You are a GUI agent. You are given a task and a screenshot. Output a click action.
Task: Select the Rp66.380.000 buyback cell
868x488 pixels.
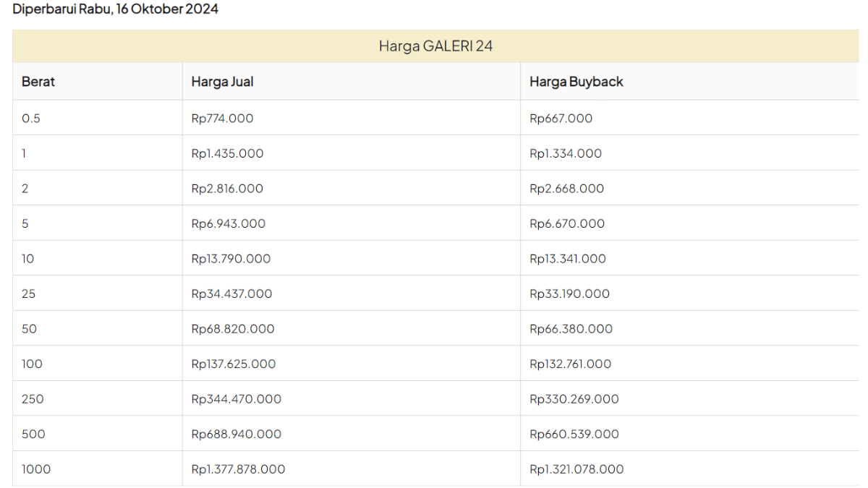[571, 329]
